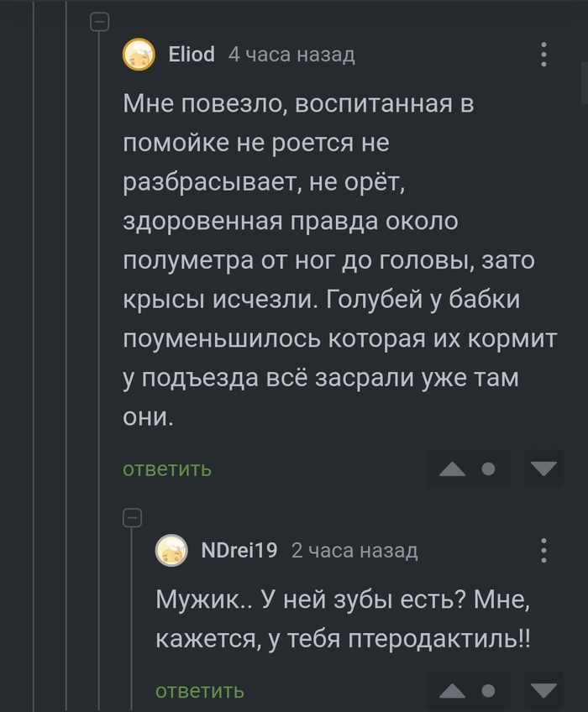Click NDrei19's reply text about птеродактиль
This screenshot has height=712, width=588.
coord(343,620)
